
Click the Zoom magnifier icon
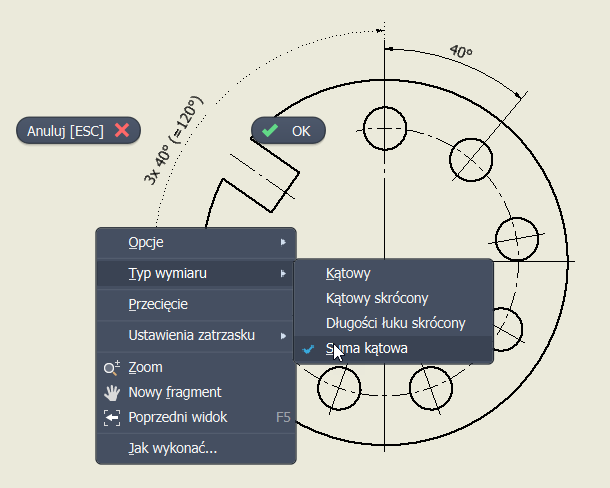pos(112,367)
